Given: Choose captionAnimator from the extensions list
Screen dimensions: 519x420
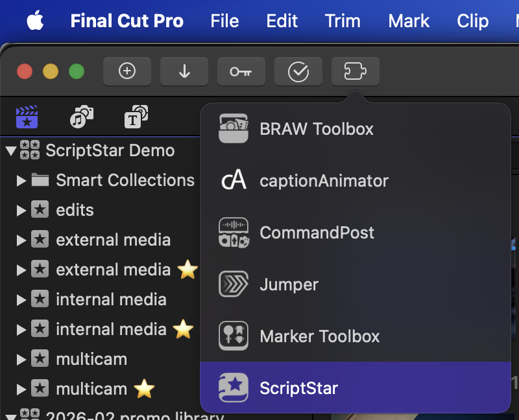Looking at the screenshot, I should [323, 181].
